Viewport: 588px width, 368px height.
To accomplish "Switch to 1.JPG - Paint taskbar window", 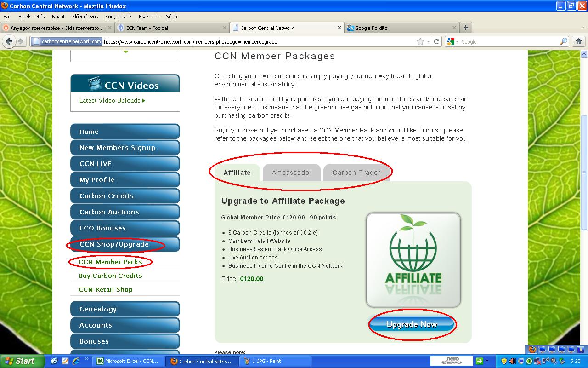I will (x=276, y=361).
